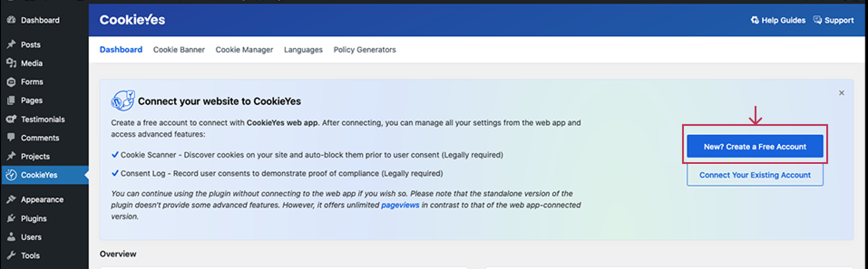868x269 pixels.
Task: Open the pageviews link
Action: coord(400,205)
